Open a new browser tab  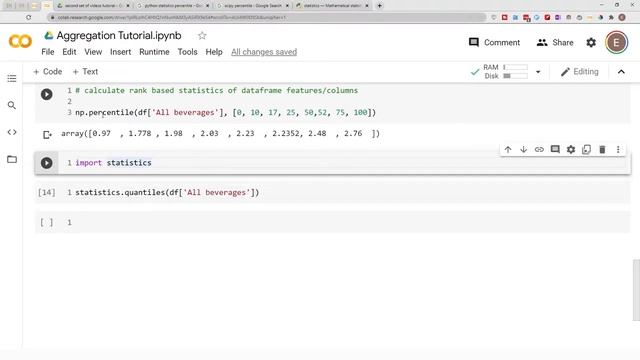coord(380,6)
